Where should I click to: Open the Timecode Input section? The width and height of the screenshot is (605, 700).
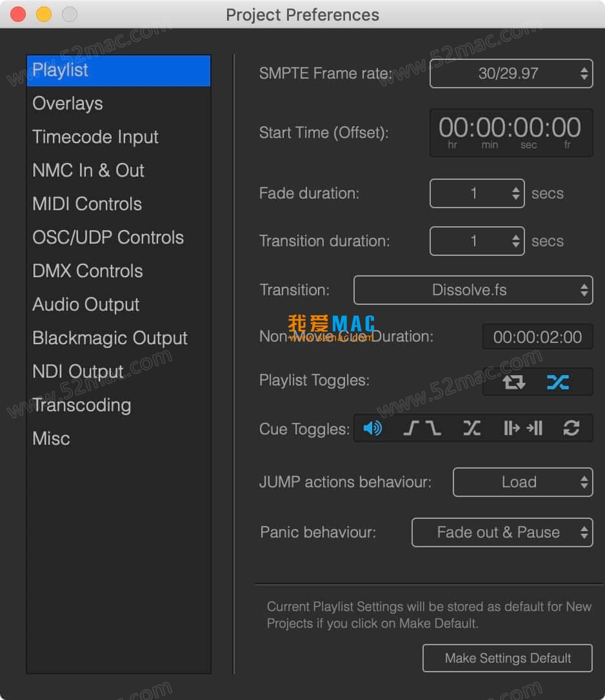pyautogui.click(x=119, y=137)
